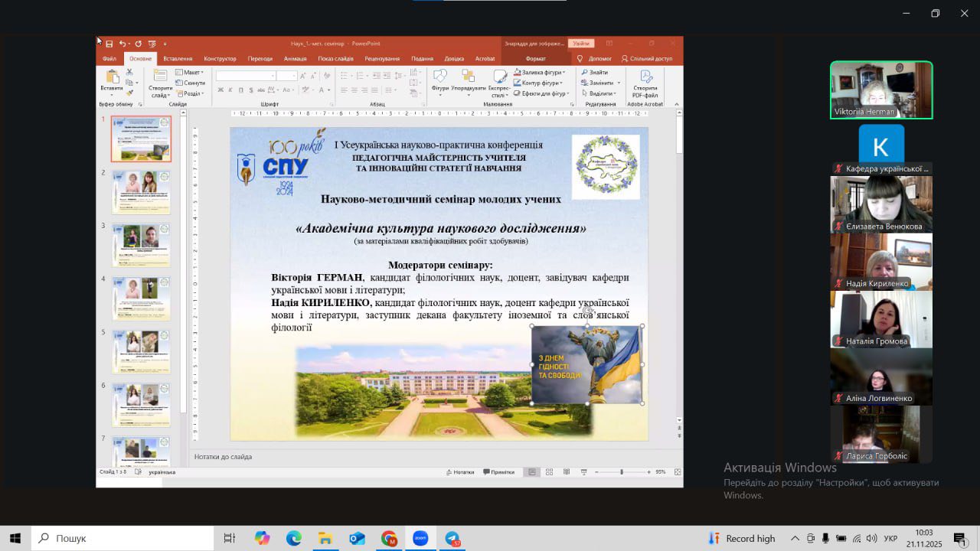This screenshot has width=980, height=551.
Task: Switch to slide sorter view icon
Action: tap(549, 472)
